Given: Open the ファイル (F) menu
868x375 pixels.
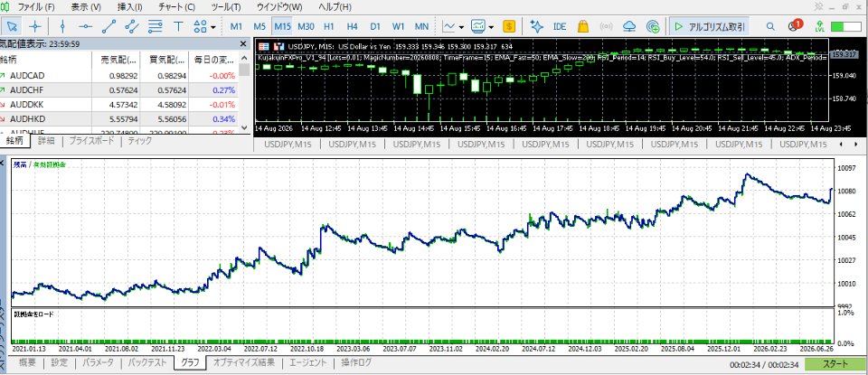Looking at the screenshot, I should pos(36,7).
